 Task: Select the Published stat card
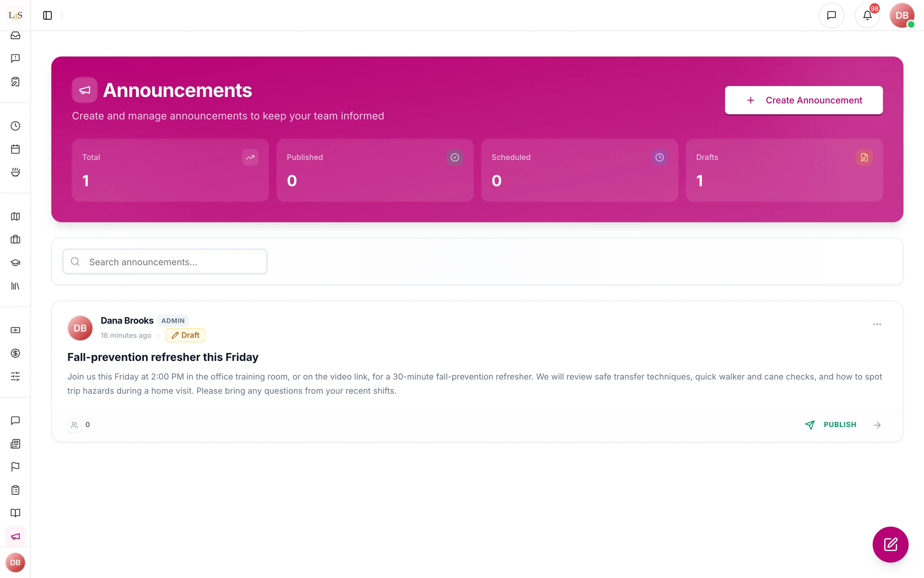point(375,170)
